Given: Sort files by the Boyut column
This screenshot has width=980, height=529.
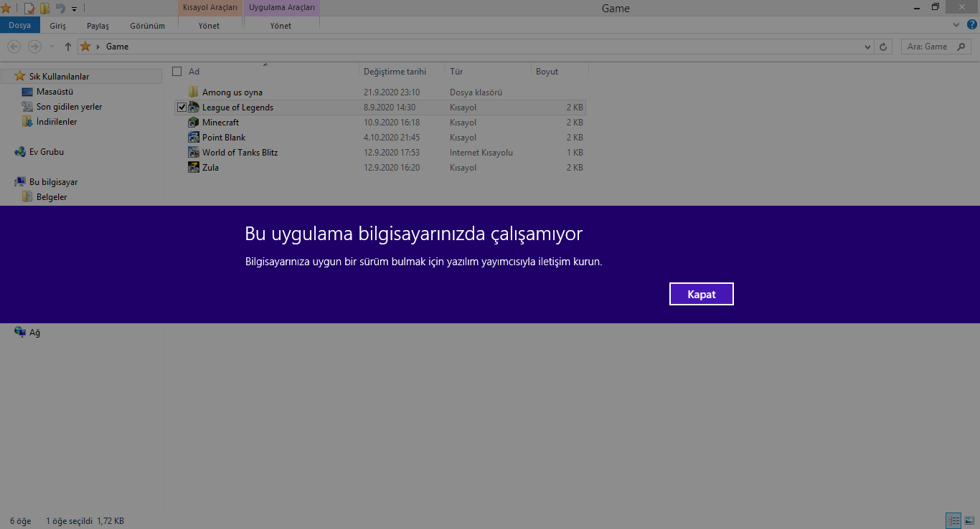Looking at the screenshot, I should pyautogui.click(x=560, y=72).
